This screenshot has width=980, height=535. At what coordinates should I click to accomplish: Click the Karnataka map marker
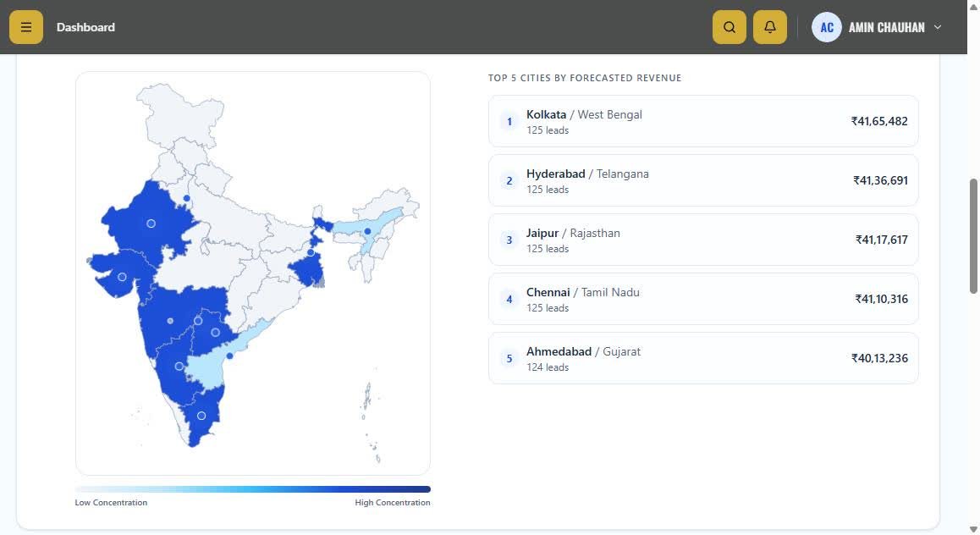tap(179, 367)
